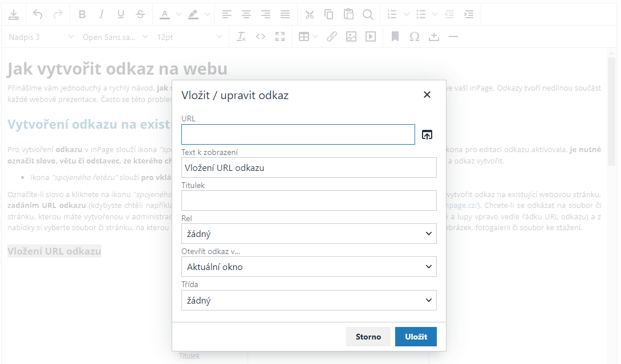Open the 12pt font size menu
The image size is (621, 364).
189,36
